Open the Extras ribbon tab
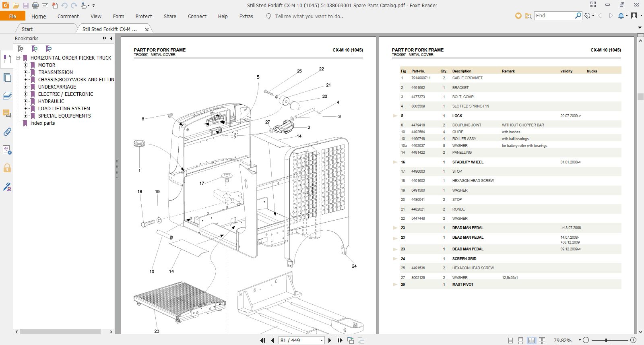Image resolution: width=644 pixels, height=345 pixels. tap(246, 17)
